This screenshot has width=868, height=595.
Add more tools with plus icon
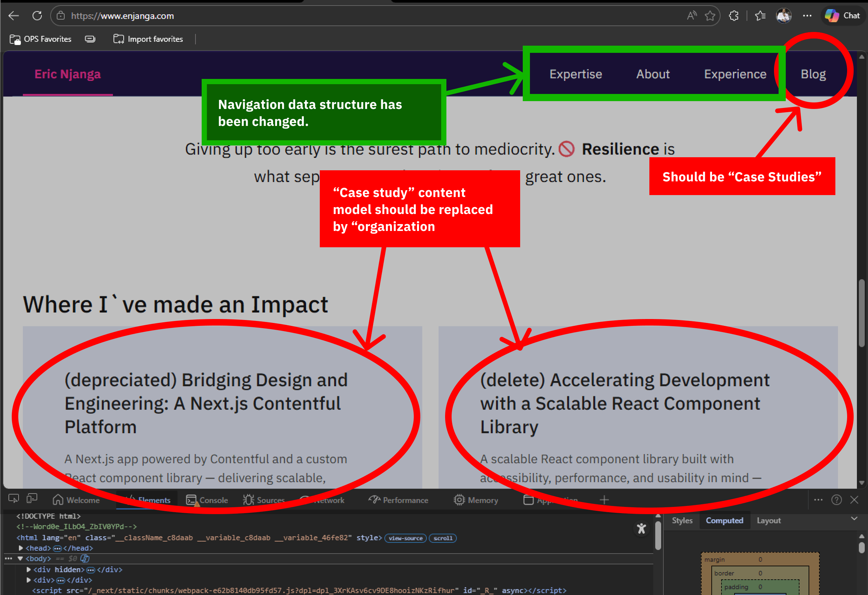tap(604, 500)
